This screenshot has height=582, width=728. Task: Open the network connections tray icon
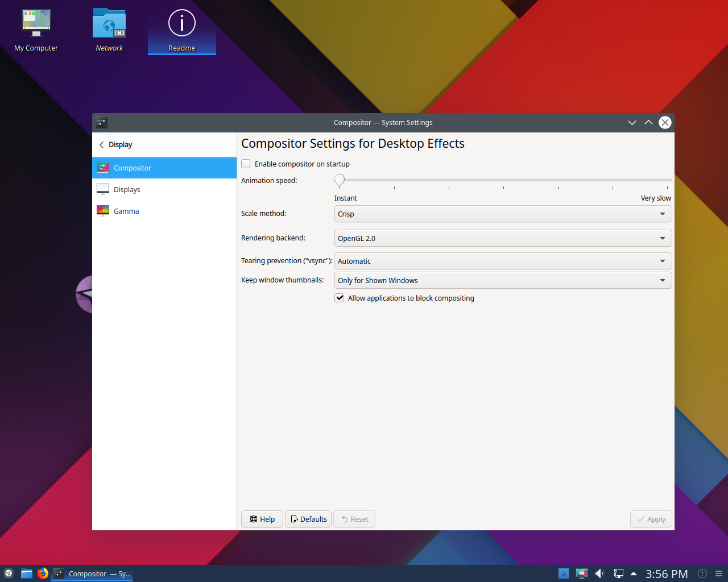[618, 573]
